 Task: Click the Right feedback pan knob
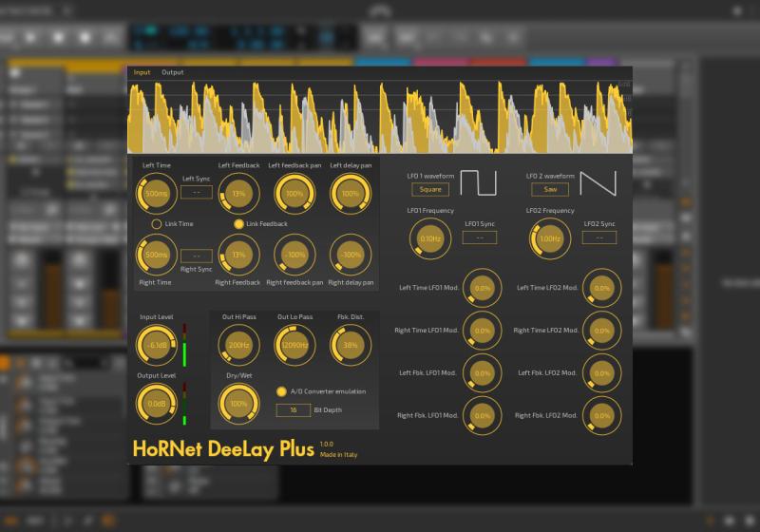tap(294, 255)
